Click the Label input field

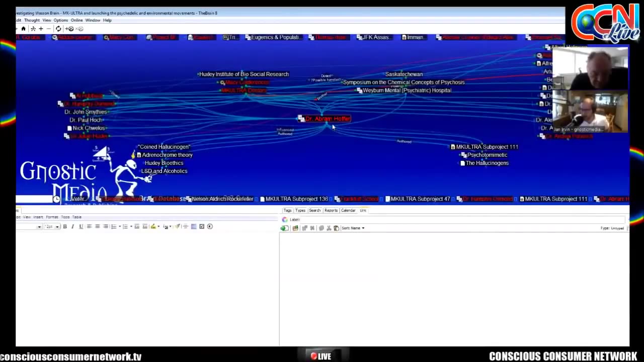click(463, 220)
